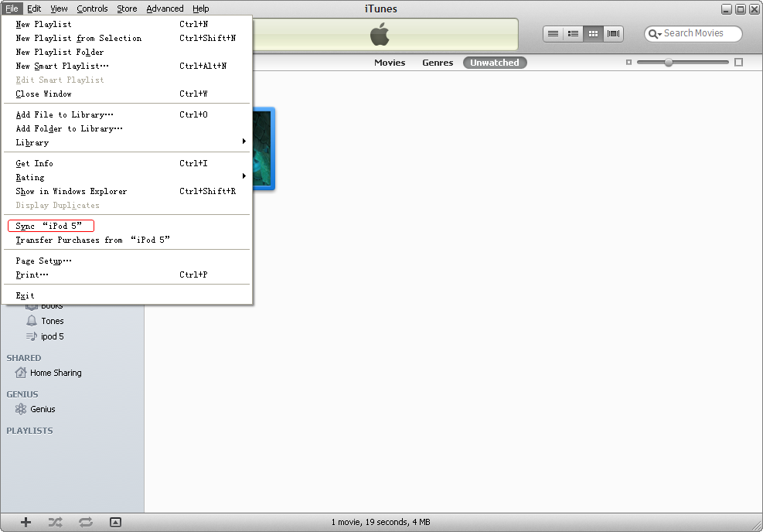Click the Home Sharing house icon
763x532 pixels.
(x=20, y=373)
